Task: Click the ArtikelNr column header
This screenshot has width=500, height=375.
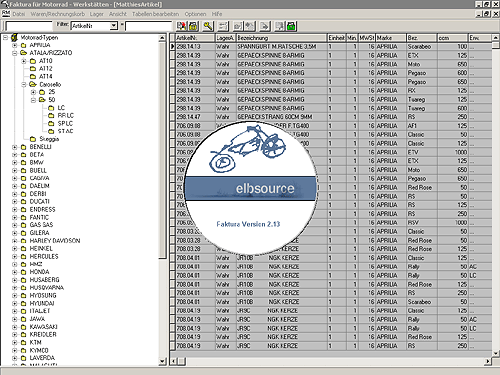Action: (x=195, y=38)
